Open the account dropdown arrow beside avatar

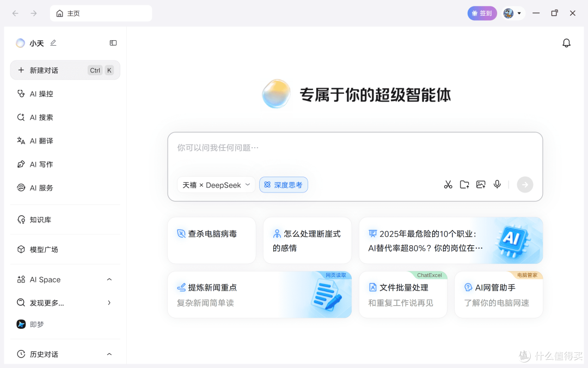pyautogui.click(x=519, y=14)
